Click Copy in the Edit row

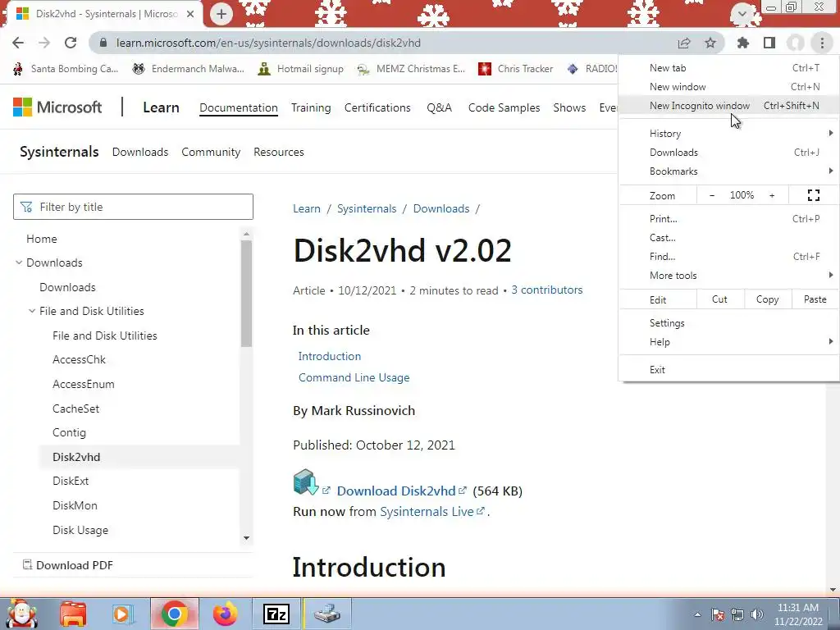click(767, 299)
